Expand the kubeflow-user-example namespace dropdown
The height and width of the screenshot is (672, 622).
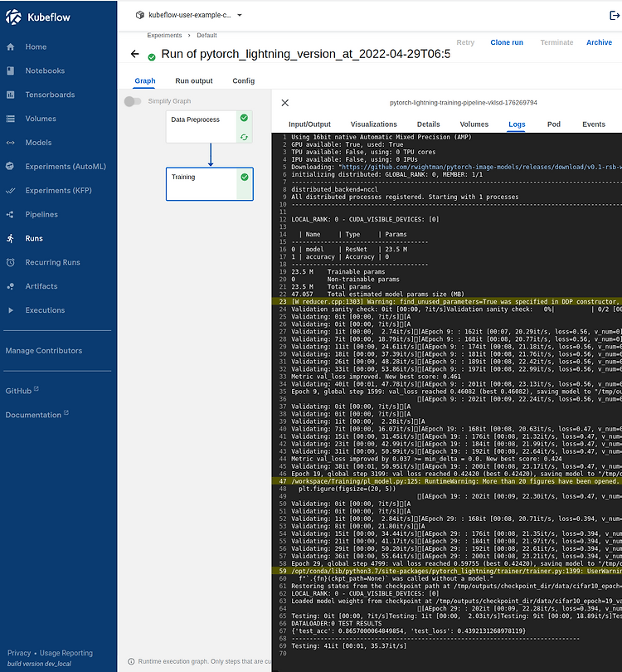(240, 15)
